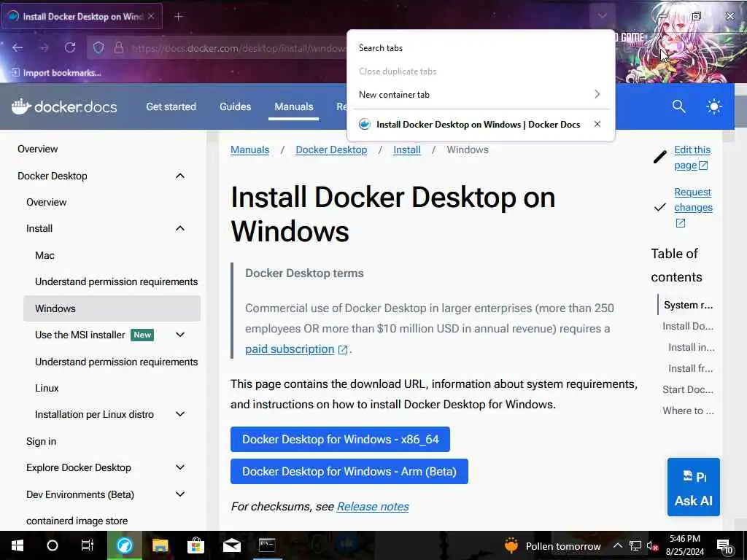Jump to Install in... contents entry
Screen dimensions: 747x560
[691, 348]
